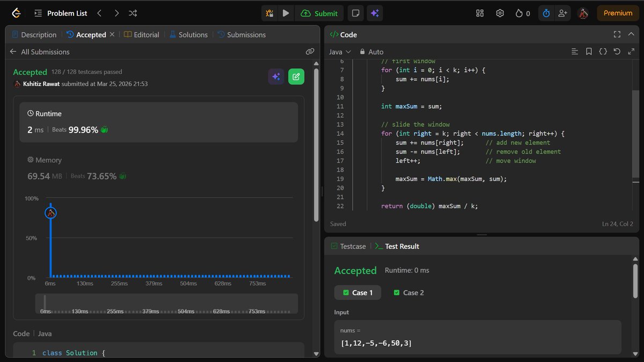Pick a random problem shuffle icon

pos(133,13)
